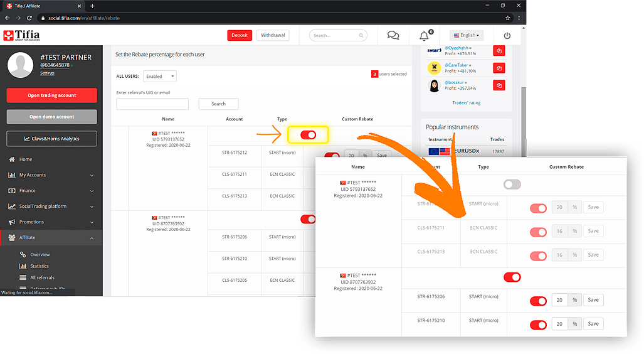Disable user switch for UID 8707763902 in popup
The height and width of the screenshot is (354, 644).
point(512,277)
